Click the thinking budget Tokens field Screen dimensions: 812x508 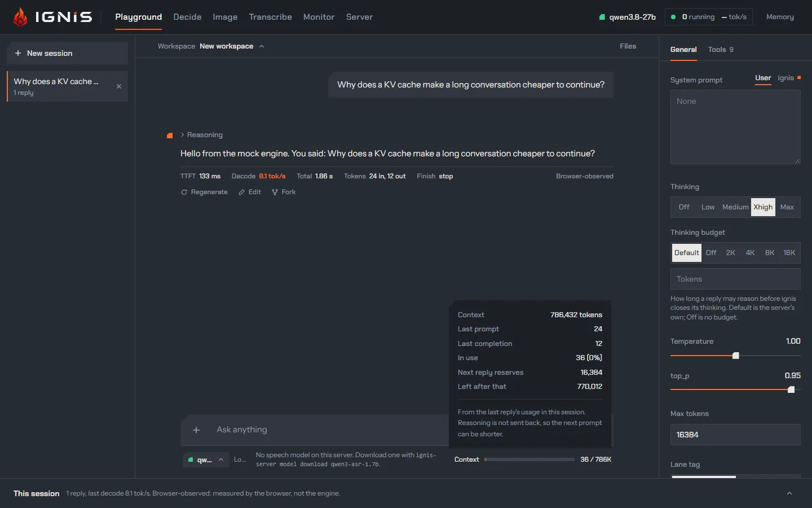735,279
